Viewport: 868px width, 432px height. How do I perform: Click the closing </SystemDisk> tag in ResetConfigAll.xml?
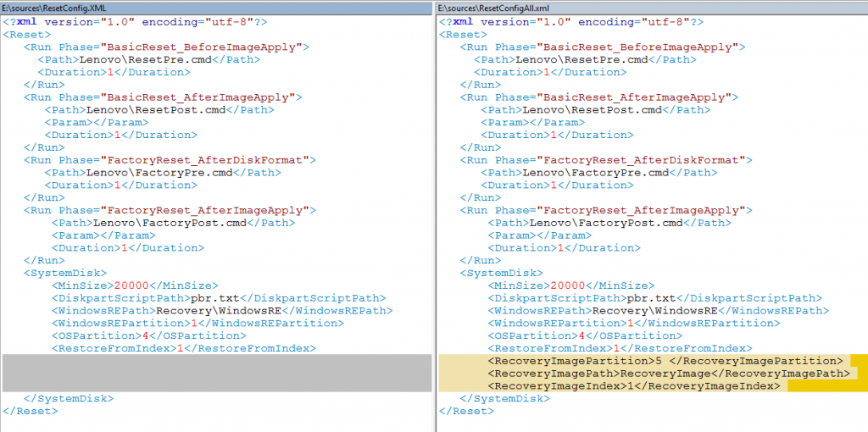(505, 398)
